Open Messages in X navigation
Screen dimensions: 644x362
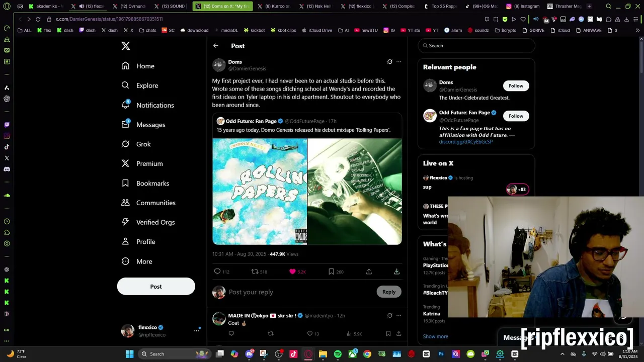pyautogui.click(x=143, y=125)
